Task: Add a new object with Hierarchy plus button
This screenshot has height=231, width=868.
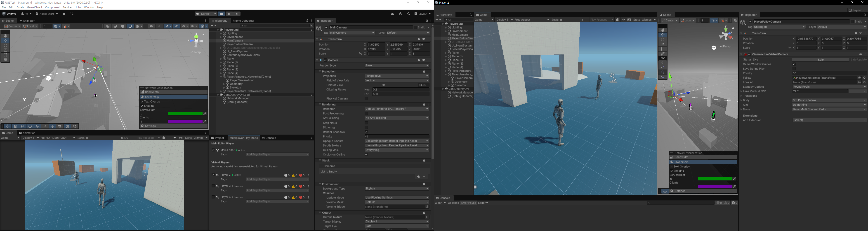Action: (213, 26)
